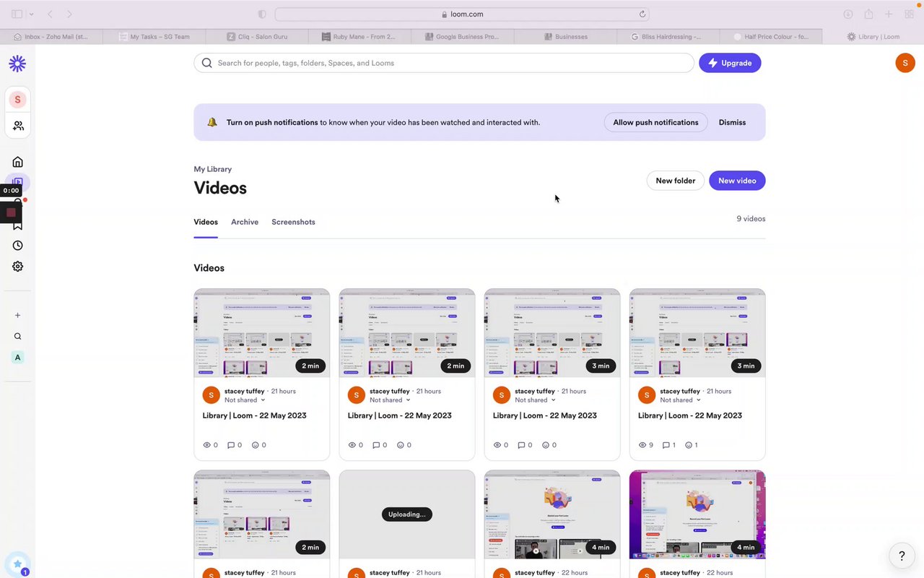
Task: Switch to the Screenshots tab
Action: tap(293, 222)
